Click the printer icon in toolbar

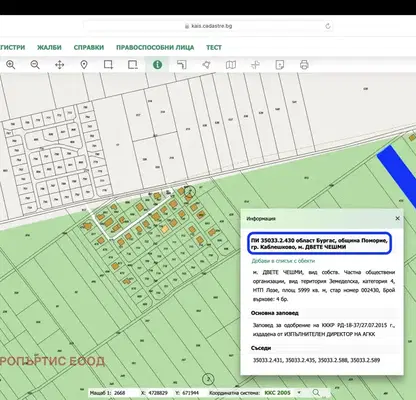304,65
